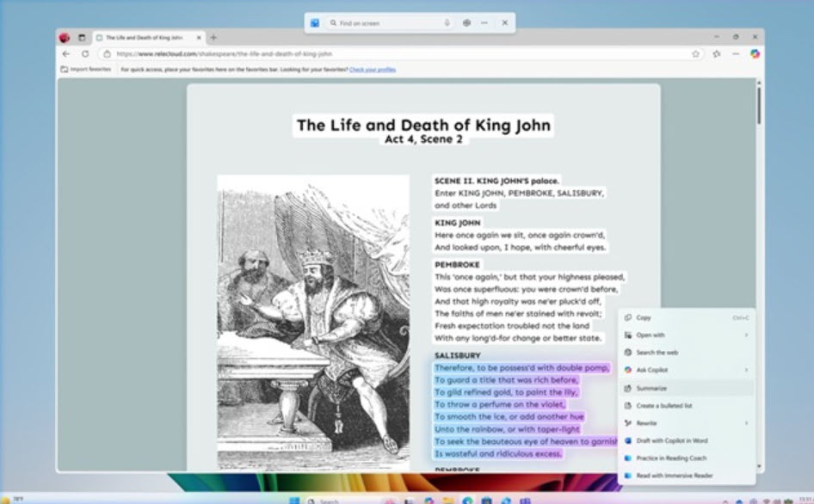Open the browser Settings and more menu

pos(737,54)
